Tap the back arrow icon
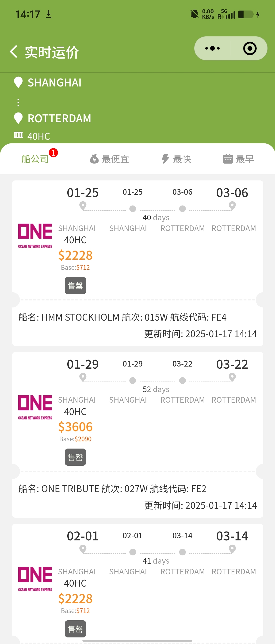Image resolution: width=275 pixels, height=644 pixels. click(14, 52)
